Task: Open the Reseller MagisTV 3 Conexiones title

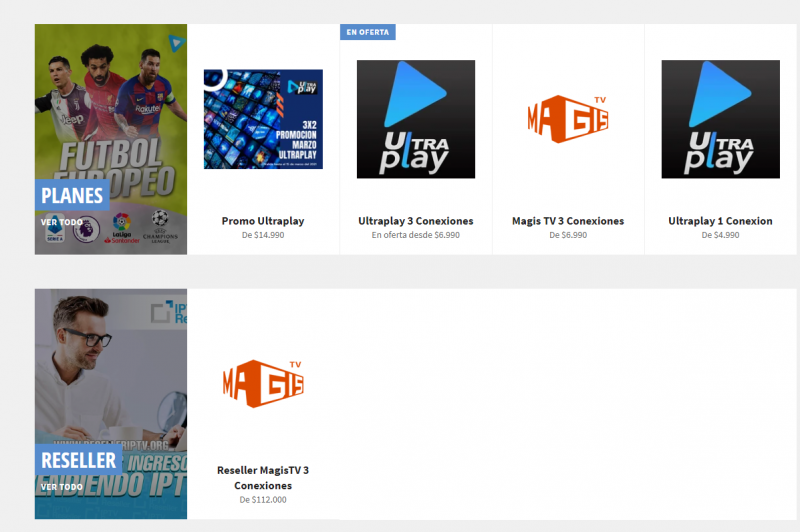Action: pyautogui.click(x=263, y=477)
